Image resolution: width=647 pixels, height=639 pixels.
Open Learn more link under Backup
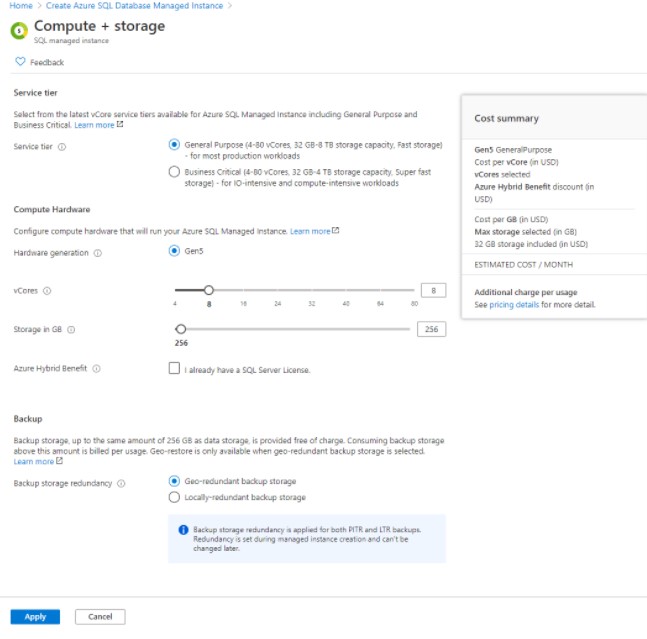click(x=34, y=462)
